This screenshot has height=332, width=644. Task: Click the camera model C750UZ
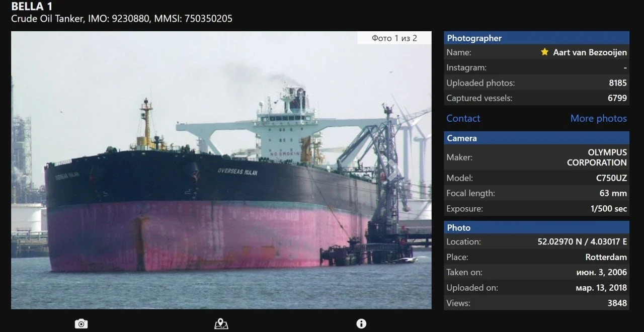tap(611, 178)
